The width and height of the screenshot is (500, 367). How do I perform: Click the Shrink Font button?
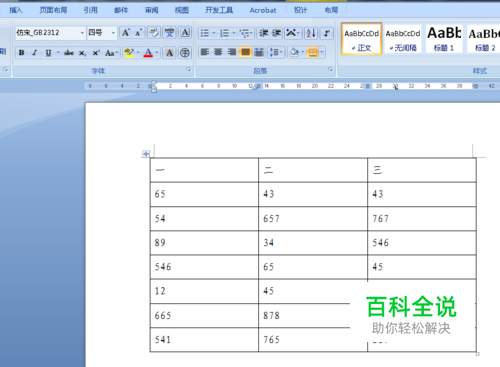pos(139,33)
